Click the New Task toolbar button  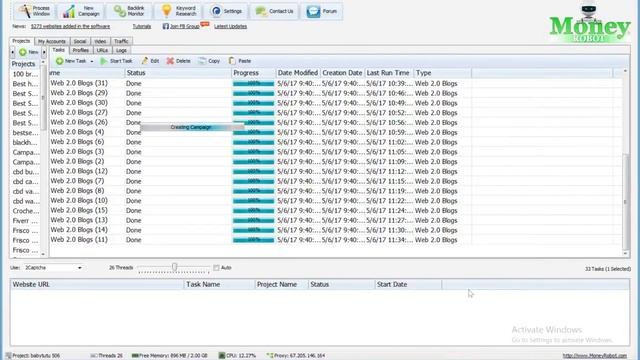71,61
